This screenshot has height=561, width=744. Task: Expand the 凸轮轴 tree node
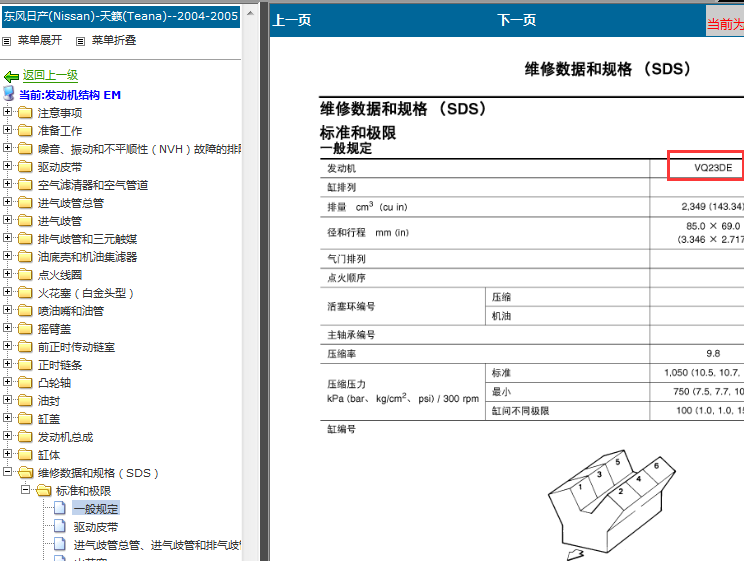click(x=8, y=381)
